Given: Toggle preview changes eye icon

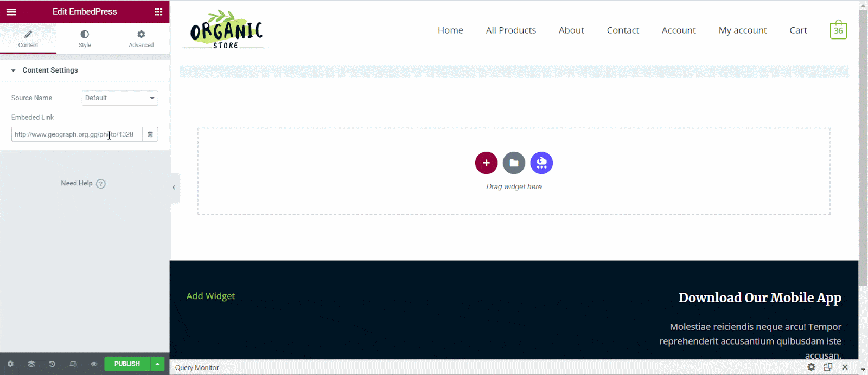Looking at the screenshot, I should (94, 364).
